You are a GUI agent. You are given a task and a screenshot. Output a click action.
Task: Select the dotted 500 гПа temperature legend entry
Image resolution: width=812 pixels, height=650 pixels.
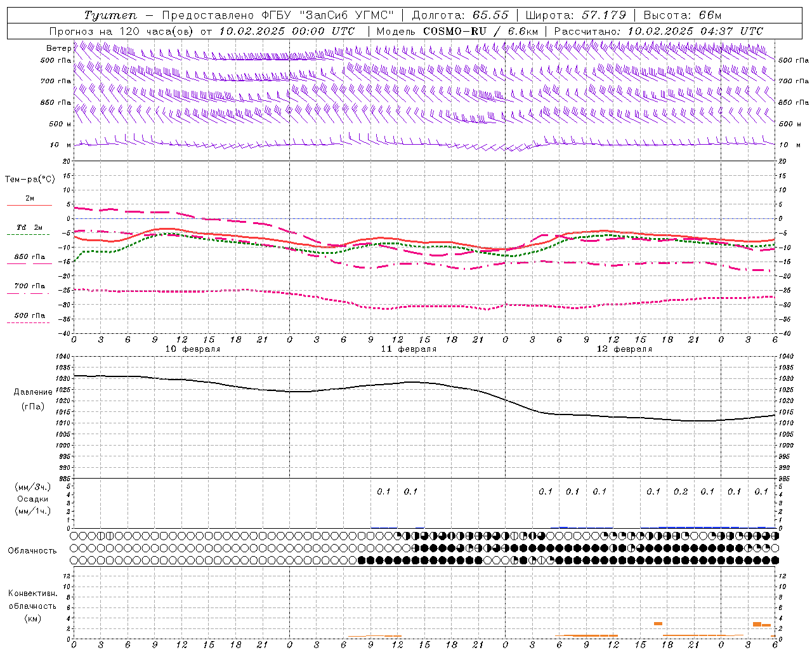(x=29, y=318)
